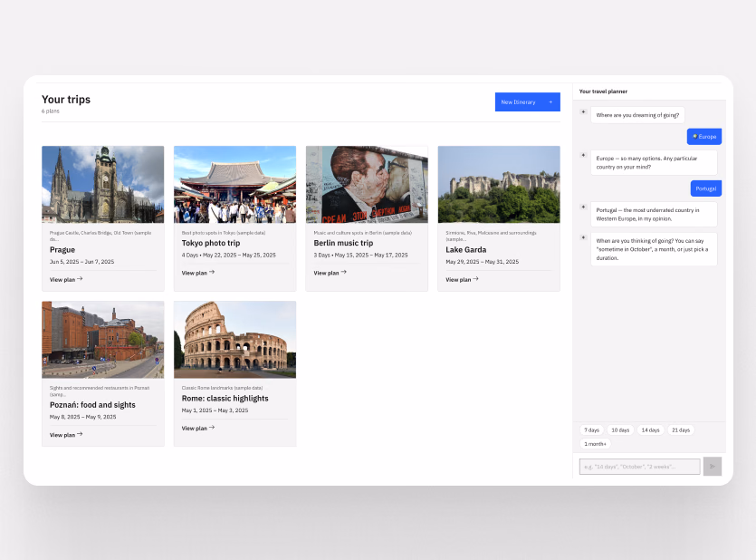Click the 'Your trips' heading

coord(66,100)
